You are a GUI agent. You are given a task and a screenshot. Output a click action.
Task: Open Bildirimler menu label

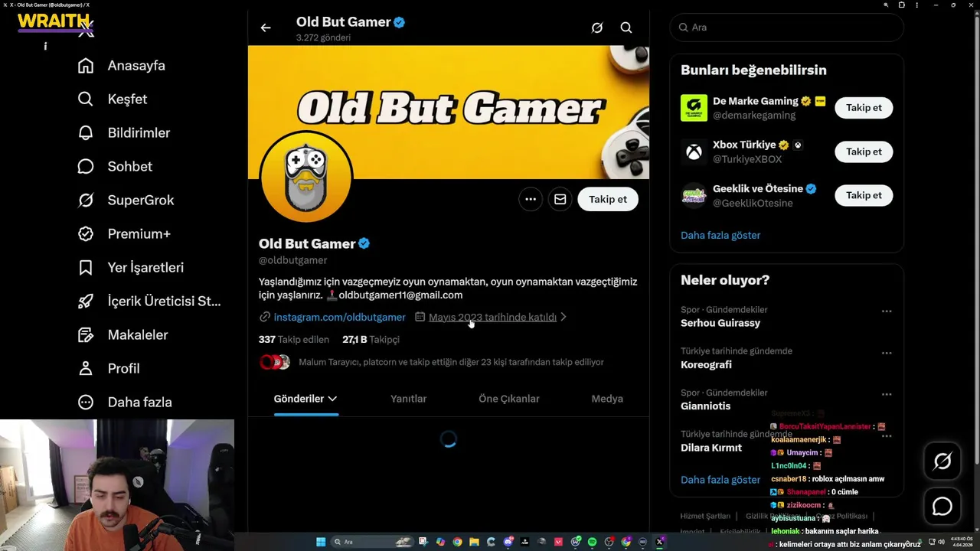click(x=139, y=133)
